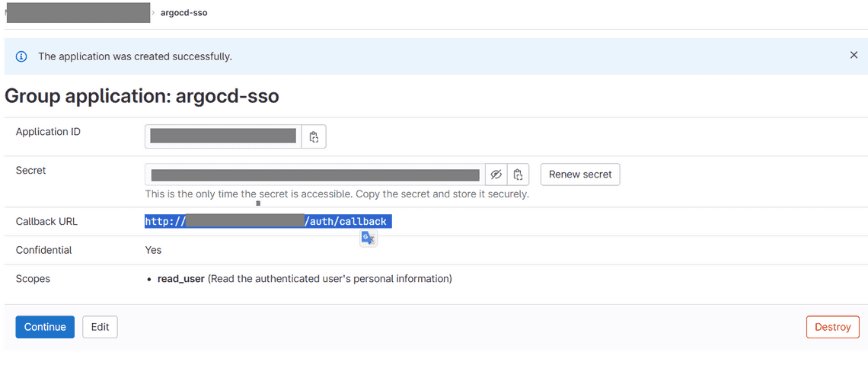Image resolution: width=868 pixels, height=378 pixels.
Task: Click the Group application: argocd-sso heading
Action: (142, 97)
